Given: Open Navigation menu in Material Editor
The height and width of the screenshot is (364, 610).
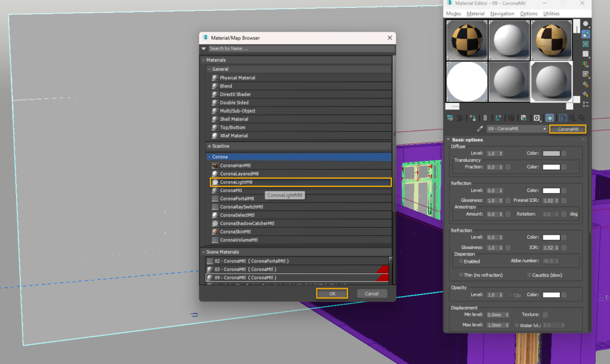Looking at the screenshot, I should (502, 14).
